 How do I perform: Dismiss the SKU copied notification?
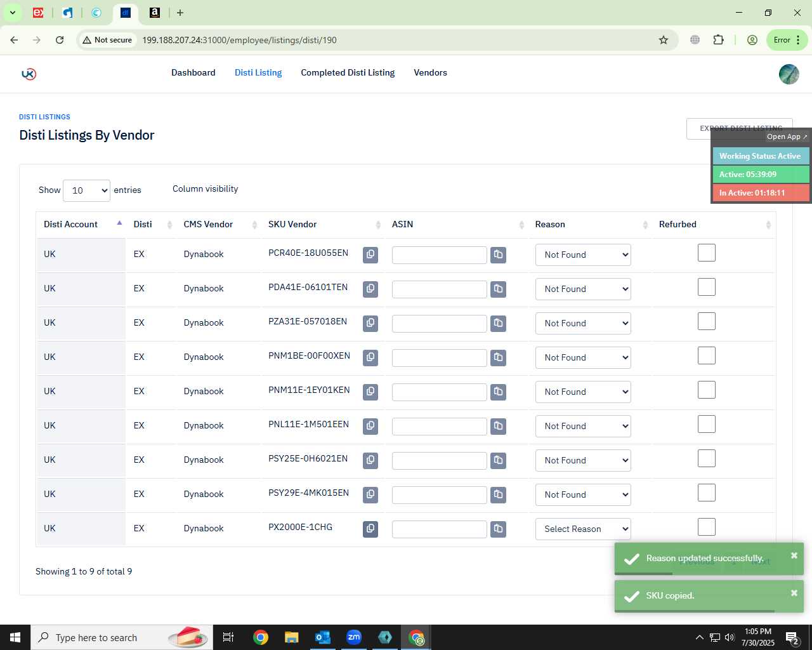click(x=794, y=593)
